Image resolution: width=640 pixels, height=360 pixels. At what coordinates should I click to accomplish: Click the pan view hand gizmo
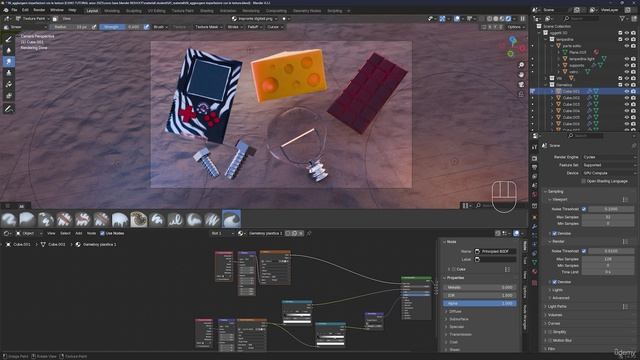(521, 75)
